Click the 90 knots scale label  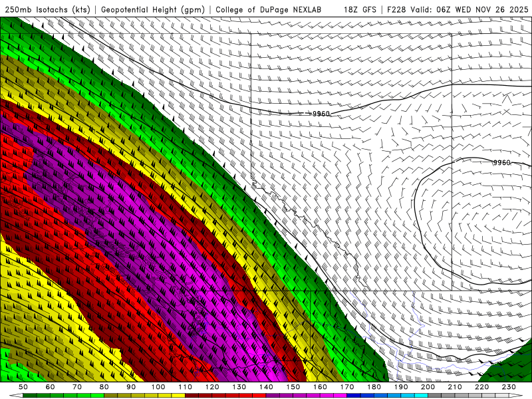131,387
